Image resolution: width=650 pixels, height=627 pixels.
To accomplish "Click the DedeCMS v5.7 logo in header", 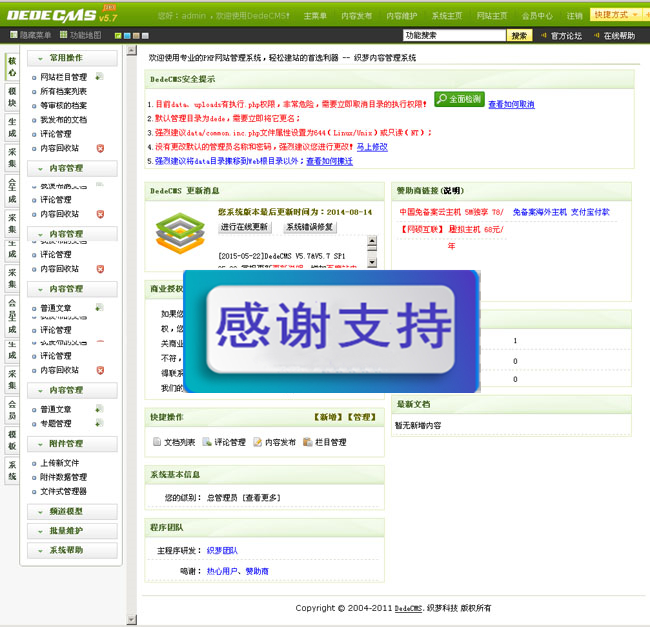I will click(x=62, y=15).
